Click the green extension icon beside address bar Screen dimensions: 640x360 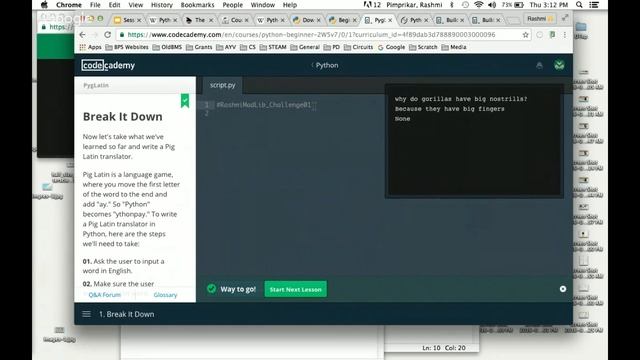tap(553, 35)
